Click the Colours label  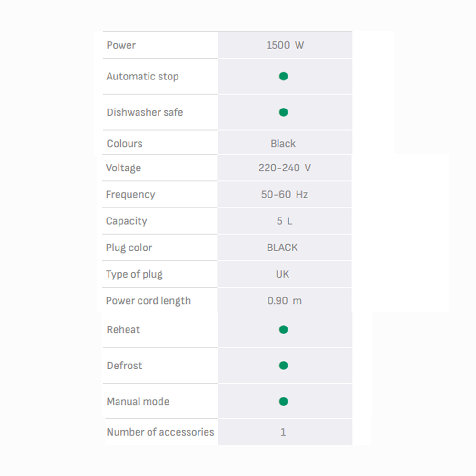tap(124, 143)
